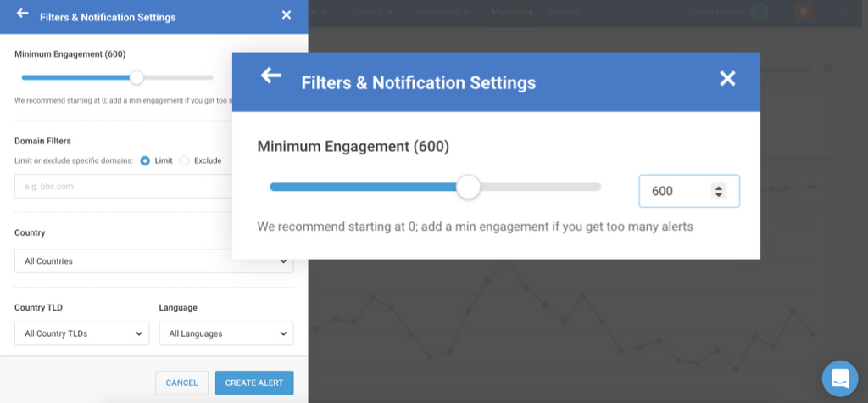Click the number stepper arrows beside 600
This screenshot has width=868, height=403.
click(x=719, y=192)
